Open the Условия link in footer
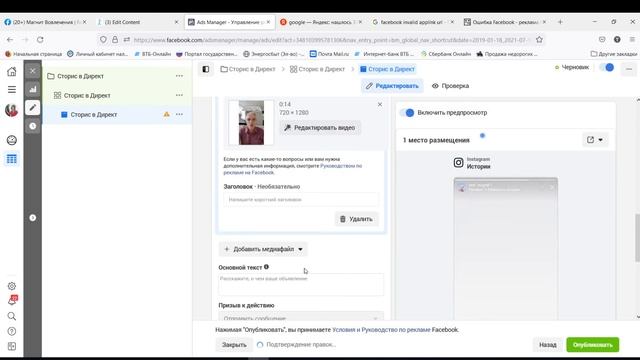The image size is (640, 360). coord(343,329)
